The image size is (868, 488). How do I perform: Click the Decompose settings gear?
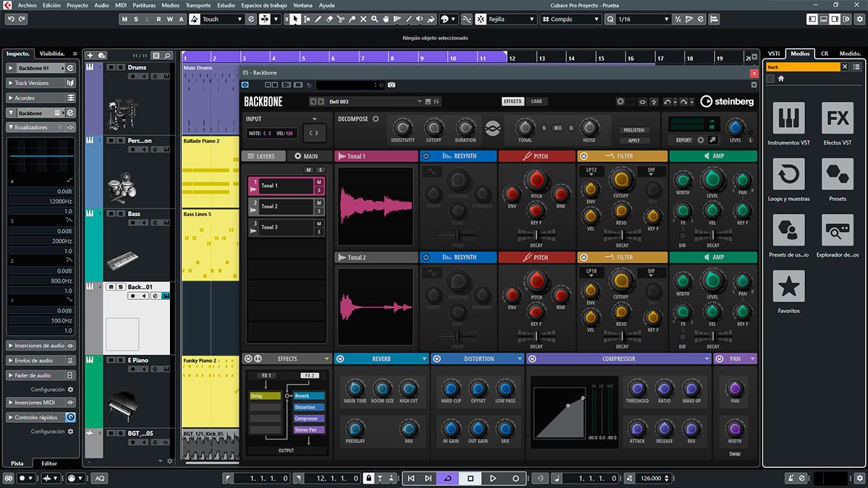point(375,119)
